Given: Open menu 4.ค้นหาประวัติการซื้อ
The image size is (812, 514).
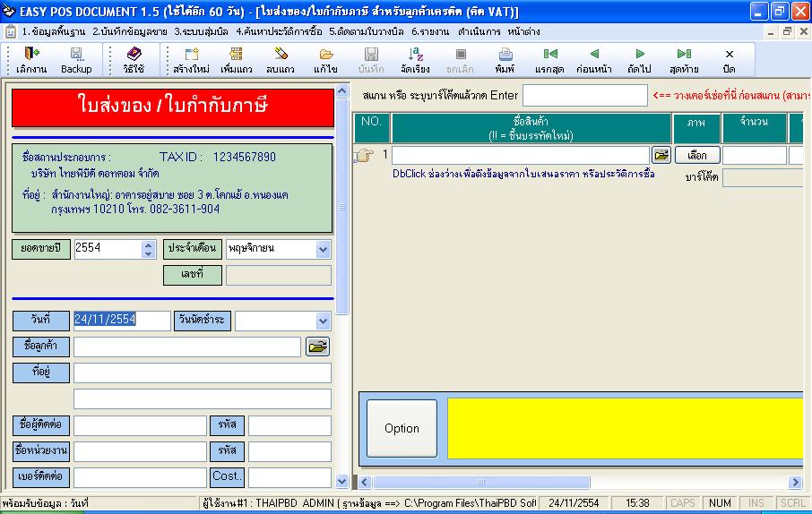Looking at the screenshot, I should pos(279,31).
